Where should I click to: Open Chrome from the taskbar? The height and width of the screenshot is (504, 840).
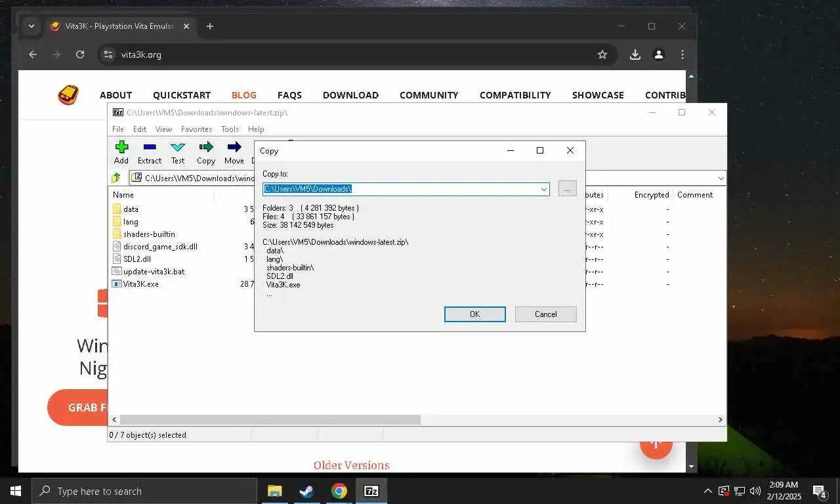[x=339, y=491]
